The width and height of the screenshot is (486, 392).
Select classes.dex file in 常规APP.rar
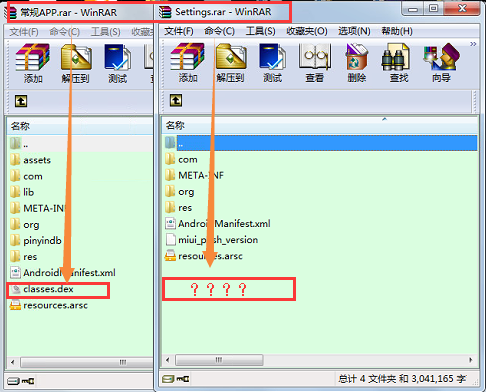[42, 289]
